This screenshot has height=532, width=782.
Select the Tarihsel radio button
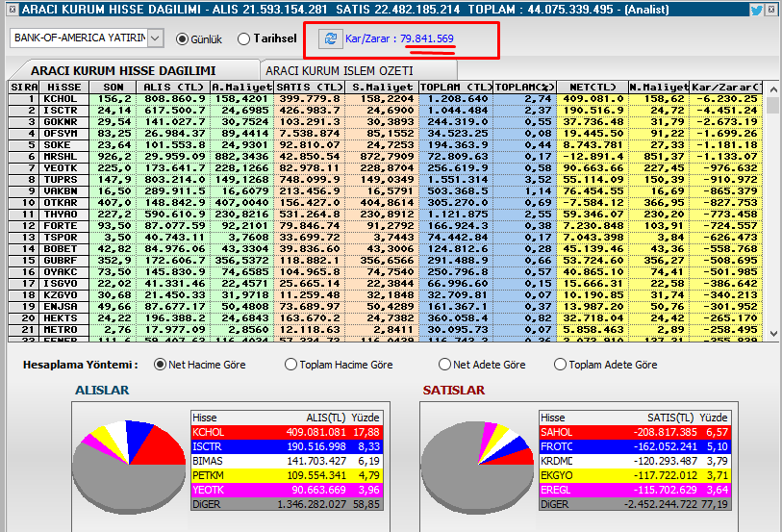click(x=244, y=38)
